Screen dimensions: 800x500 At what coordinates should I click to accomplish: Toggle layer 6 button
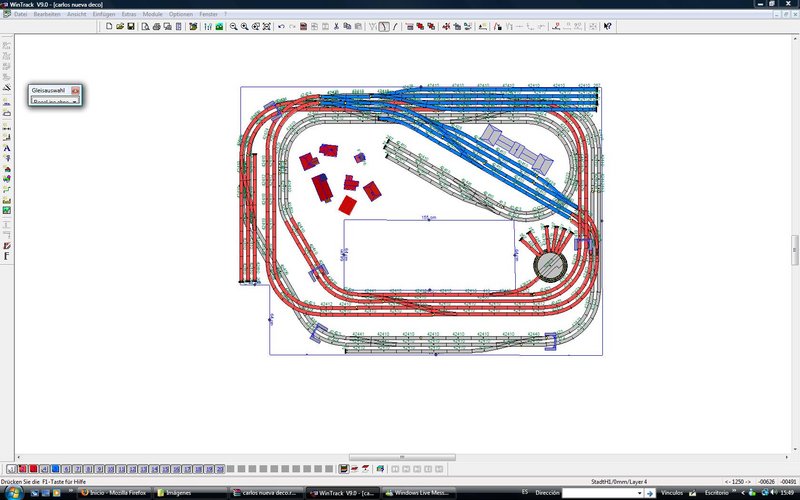pos(66,469)
